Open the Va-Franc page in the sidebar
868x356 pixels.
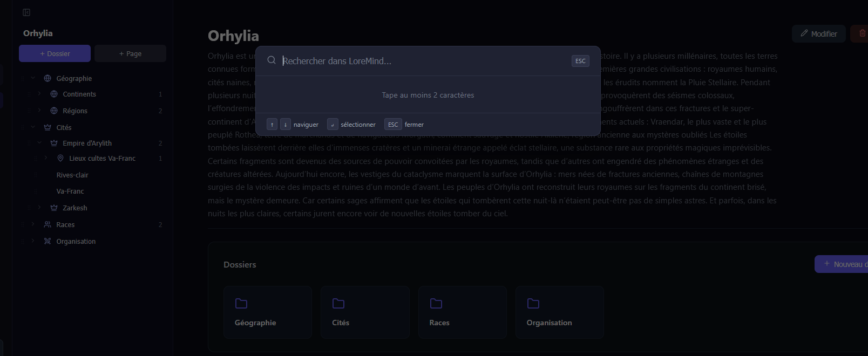click(70, 191)
